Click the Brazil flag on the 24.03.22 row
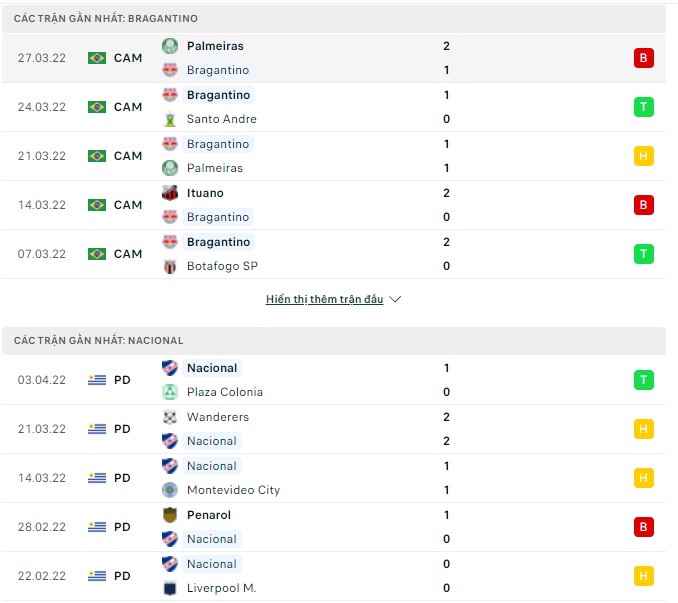This screenshot has height=603, width=678. click(97, 107)
